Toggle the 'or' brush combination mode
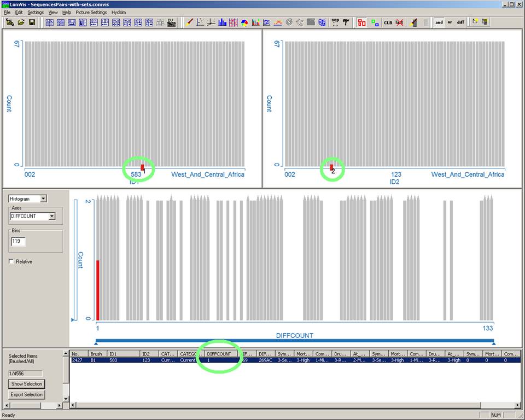525x420 pixels. coord(450,22)
